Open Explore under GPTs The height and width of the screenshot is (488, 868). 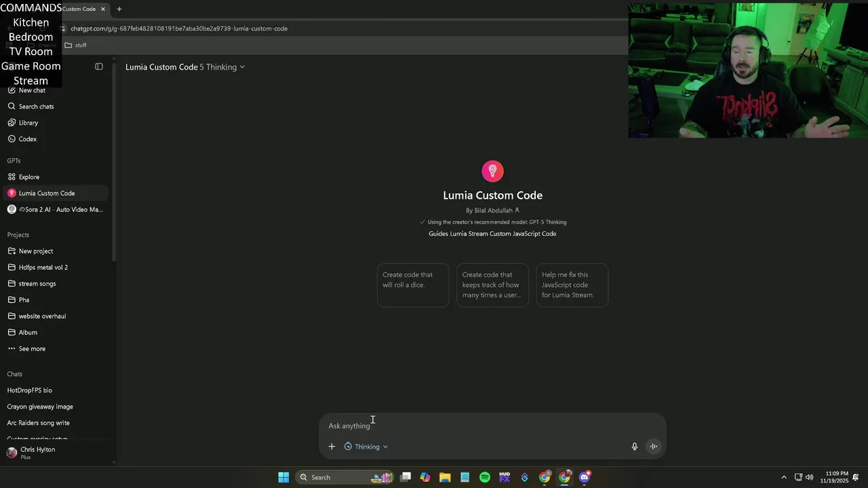[x=29, y=177]
